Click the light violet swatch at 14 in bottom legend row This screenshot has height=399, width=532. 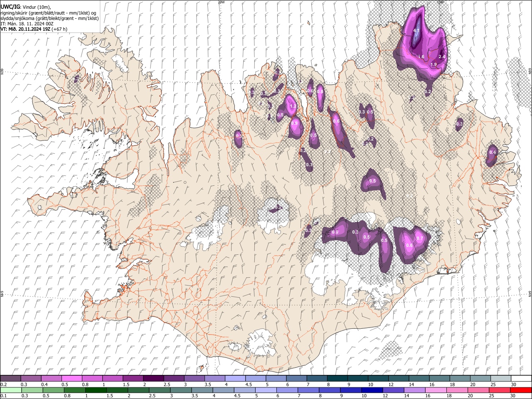(x=414, y=390)
